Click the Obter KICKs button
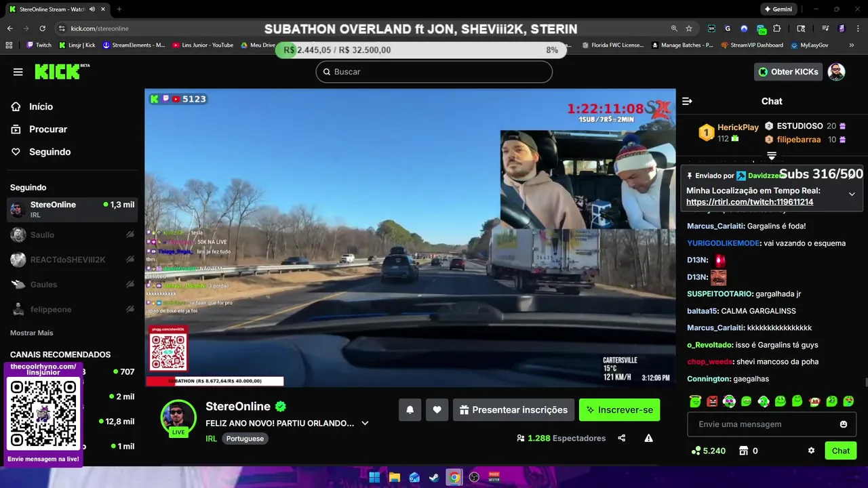Screen dimensions: 868x488 pos(787,72)
